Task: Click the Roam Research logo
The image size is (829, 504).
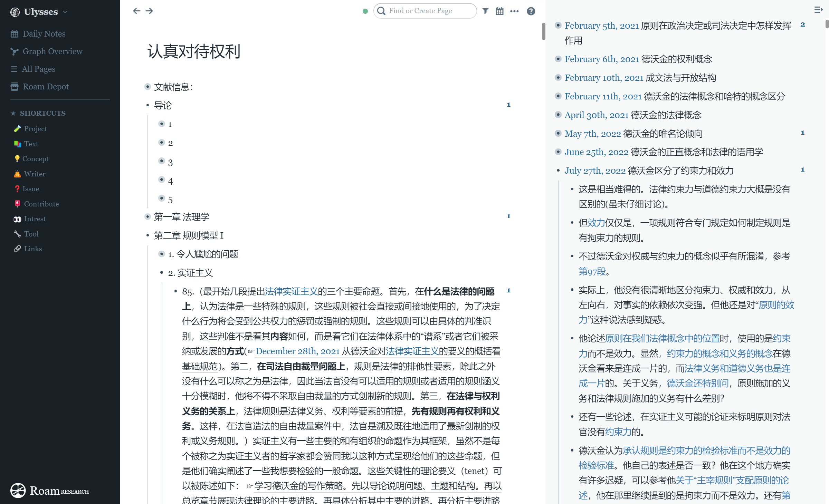Action: point(49,490)
